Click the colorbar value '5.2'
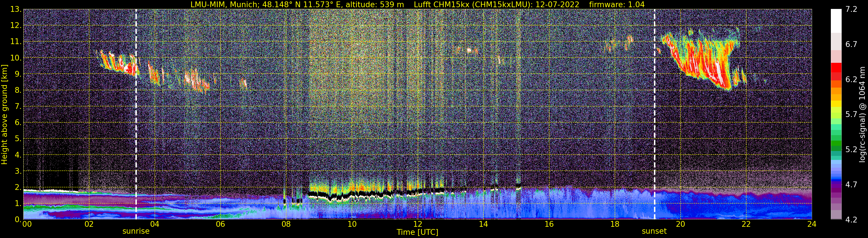 [x=851, y=150]
